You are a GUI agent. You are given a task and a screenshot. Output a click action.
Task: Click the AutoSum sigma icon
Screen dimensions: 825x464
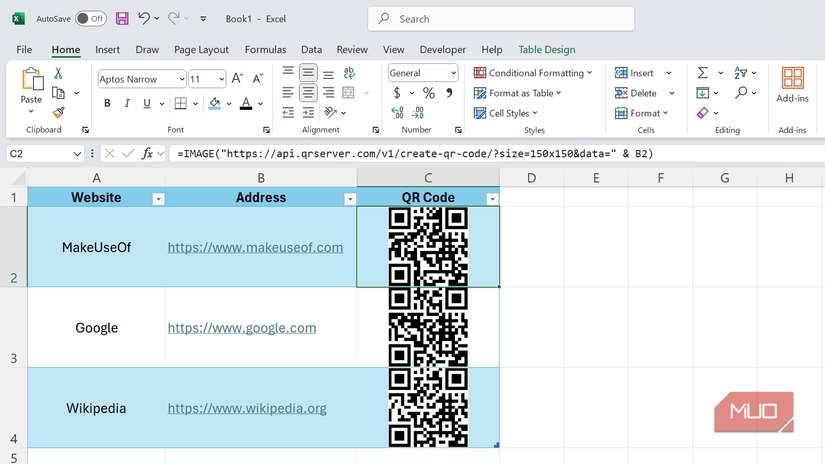702,73
